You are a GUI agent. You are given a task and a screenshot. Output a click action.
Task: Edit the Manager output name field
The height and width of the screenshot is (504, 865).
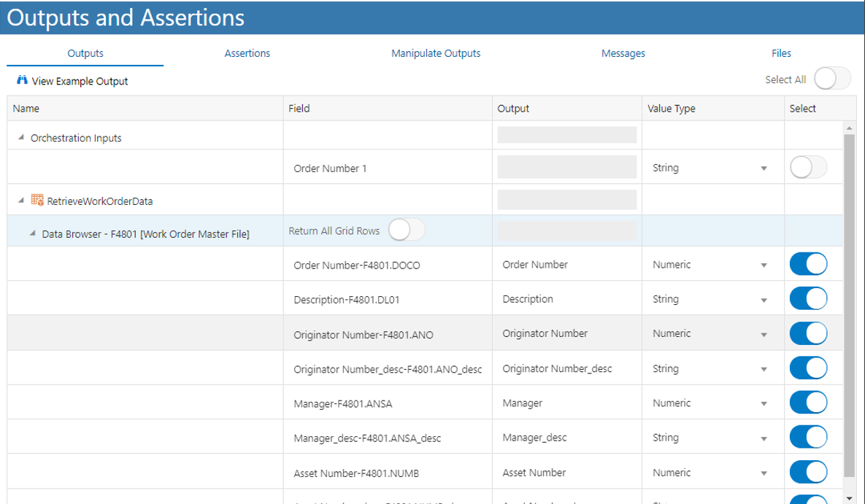[x=567, y=403]
